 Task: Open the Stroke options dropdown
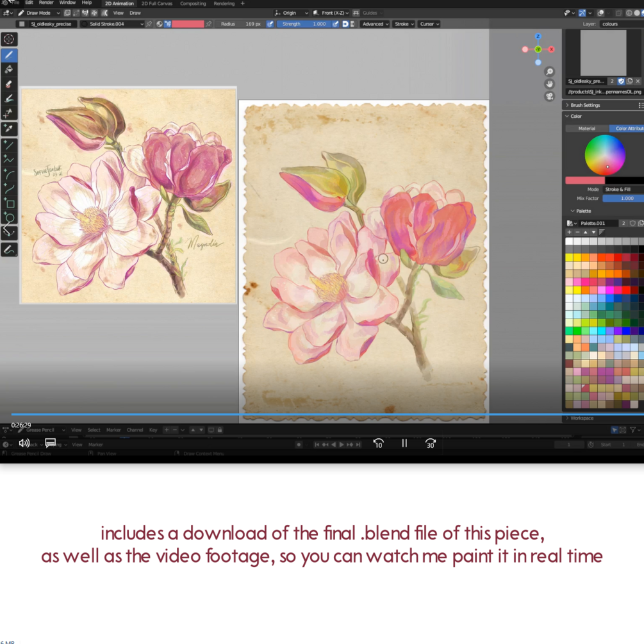tap(404, 24)
